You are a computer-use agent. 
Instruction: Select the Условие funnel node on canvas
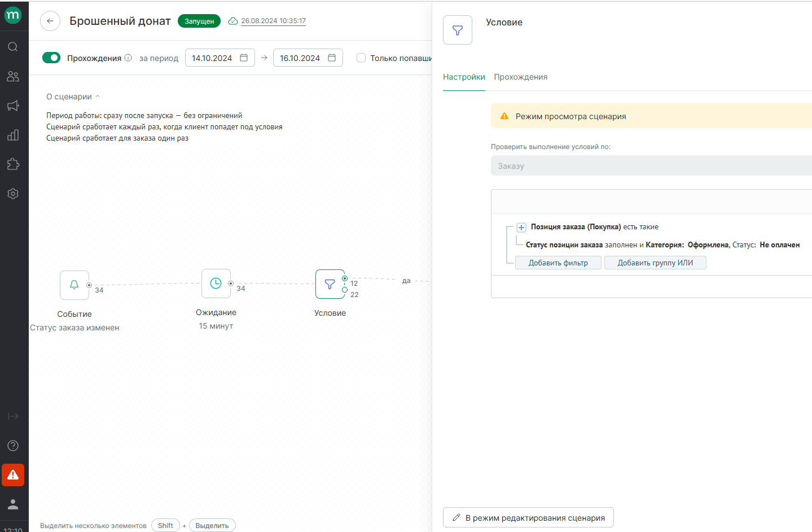click(330, 284)
